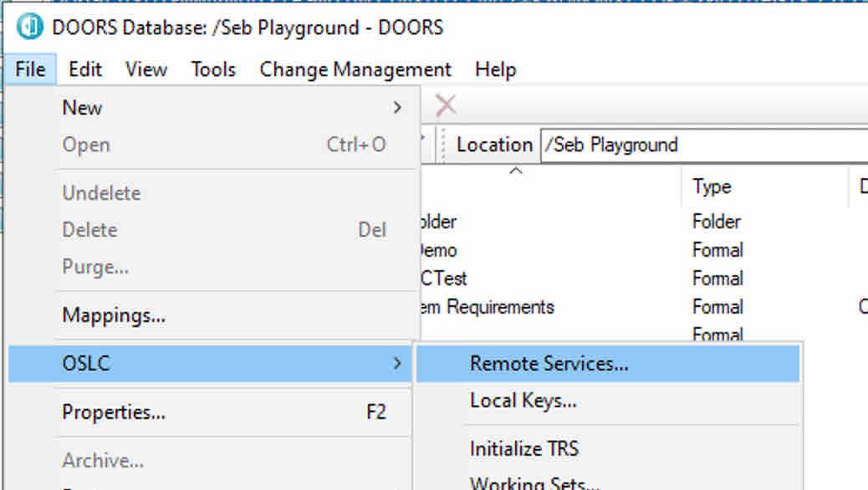
Task: Open the File menu
Action: 30,69
